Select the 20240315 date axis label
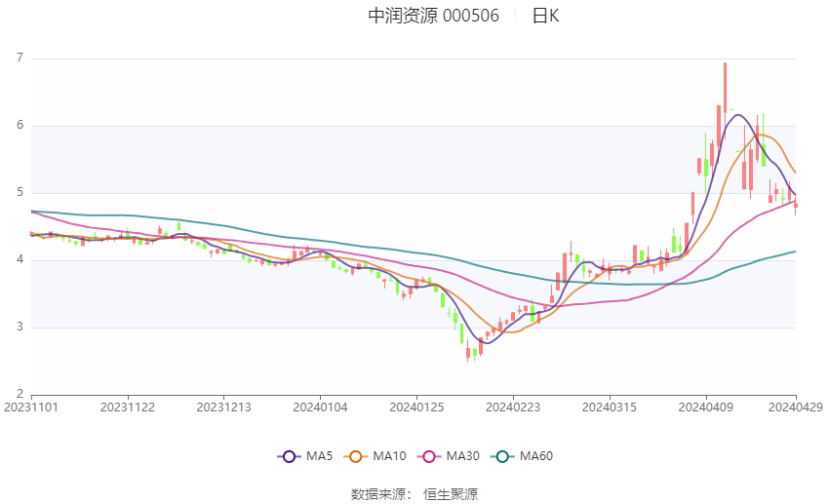The image size is (829, 504). click(609, 407)
